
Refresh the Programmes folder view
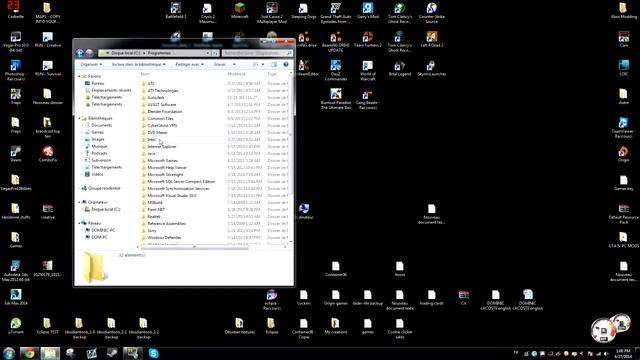(x=215, y=53)
